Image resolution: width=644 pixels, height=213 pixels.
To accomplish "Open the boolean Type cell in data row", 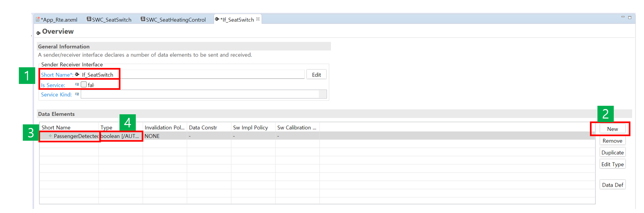I will click(x=120, y=136).
